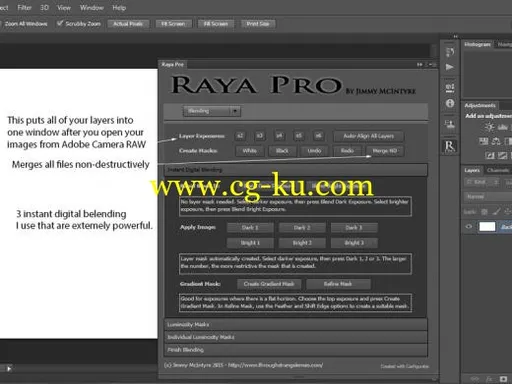Click the Merge ND button
Image resolution: width=512 pixels, height=384 pixels.
tap(385, 151)
